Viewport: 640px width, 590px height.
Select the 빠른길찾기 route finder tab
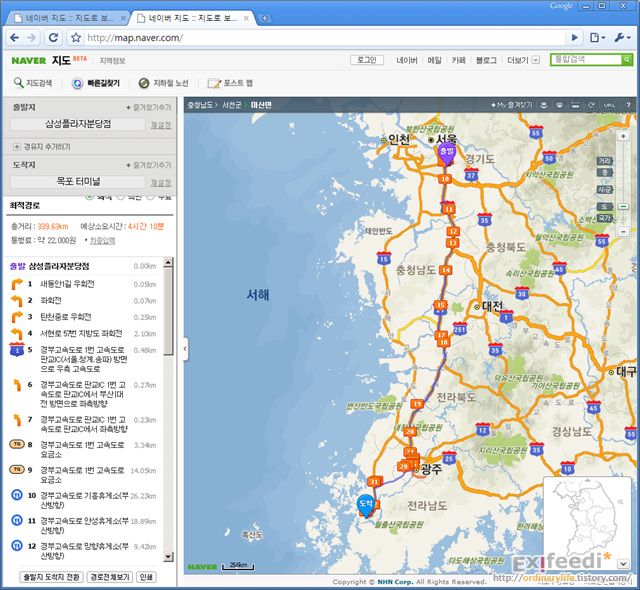[96, 83]
